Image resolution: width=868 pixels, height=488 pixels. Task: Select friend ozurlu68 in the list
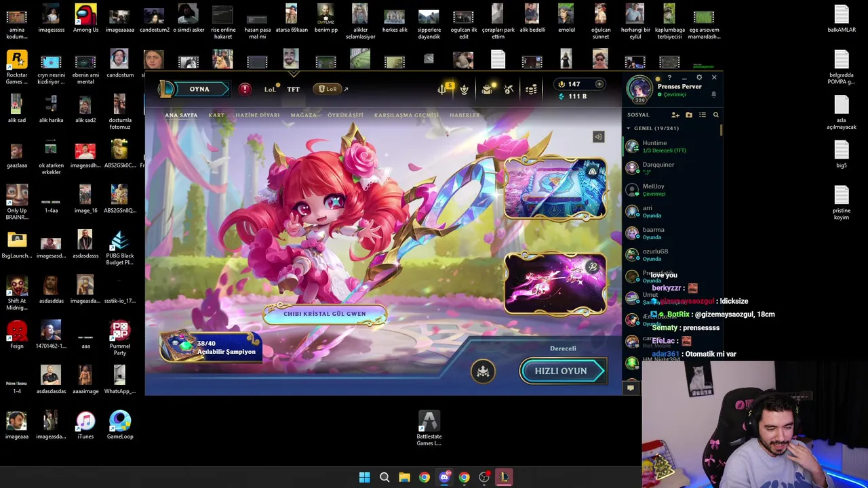pos(670,255)
